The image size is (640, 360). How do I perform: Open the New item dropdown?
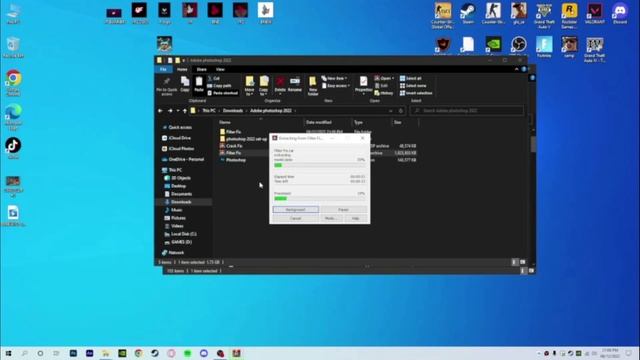click(x=334, y=78)
